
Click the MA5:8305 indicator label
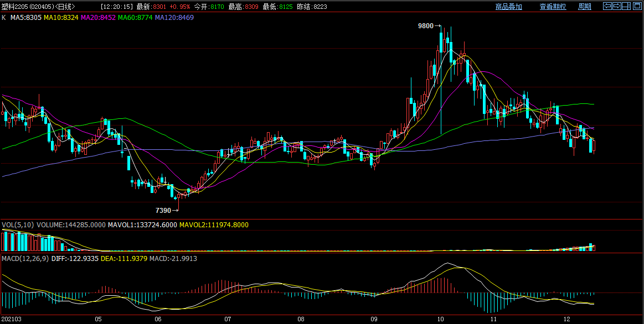[26, 18]
